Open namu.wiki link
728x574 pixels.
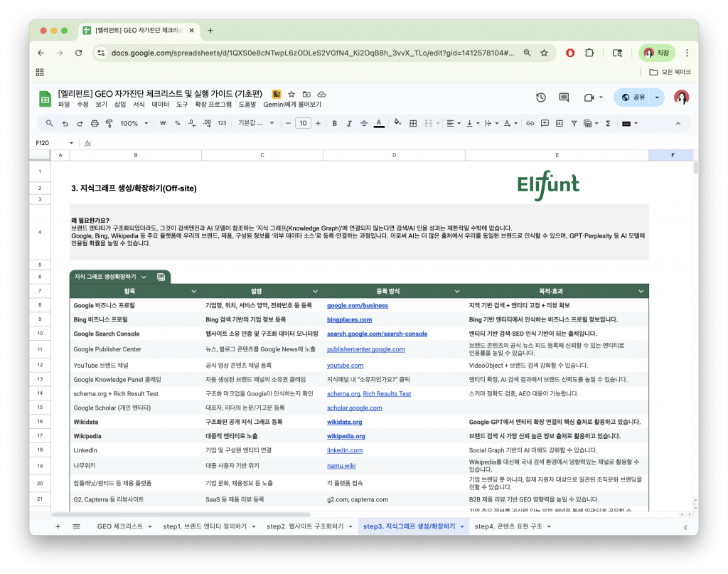341,466
